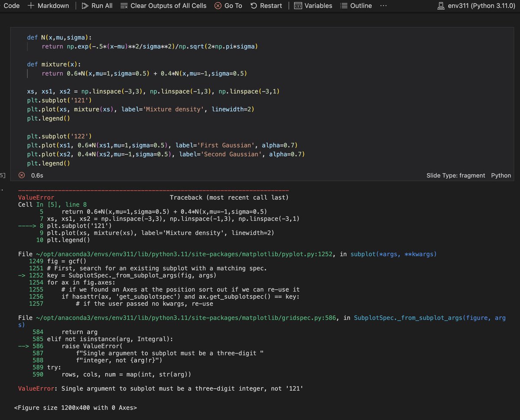Click the Clear Outputs icon
The width and height of the screenshot is (520, 420).
click(x=124, y=6)
